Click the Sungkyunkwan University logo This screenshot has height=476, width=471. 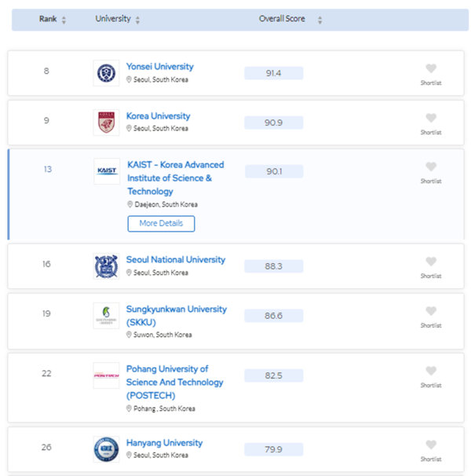(106, 316)
